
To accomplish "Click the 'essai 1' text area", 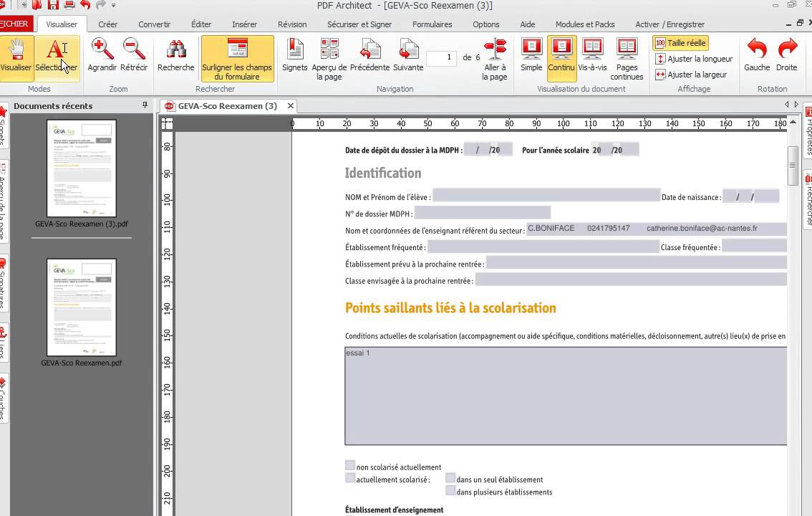I will point(566,396).
